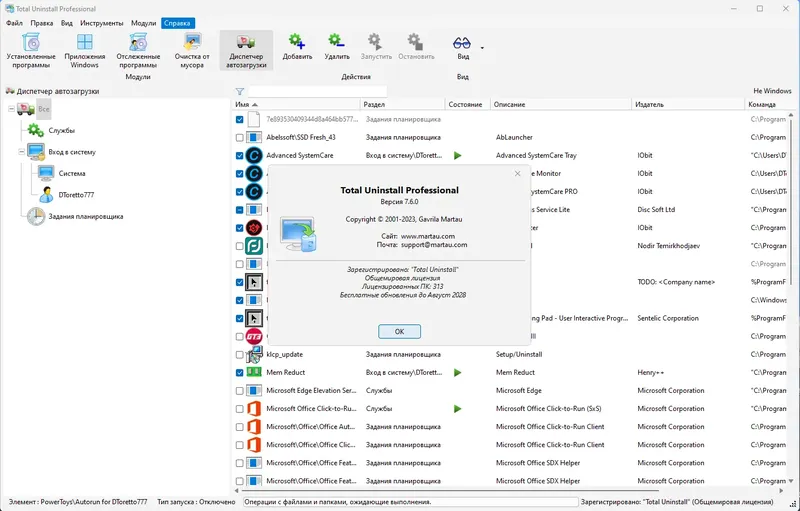Disable the Mem Reduct checkbox

pyautogui.click(x=239, y=373)
